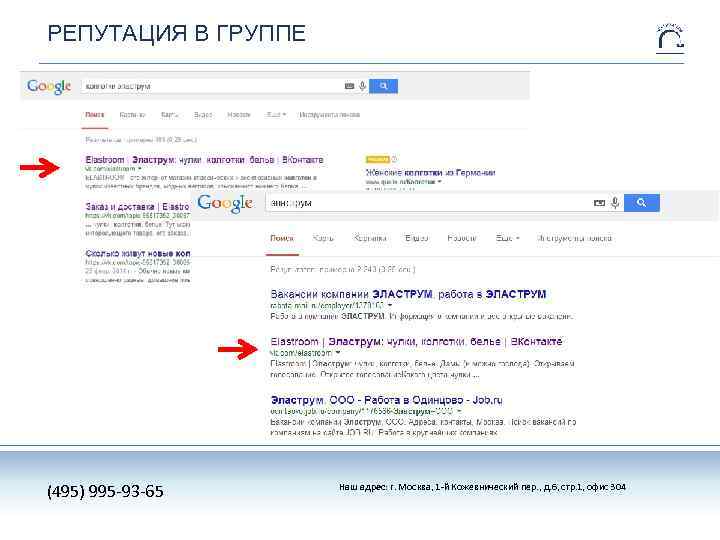The height and width of the screenshot is (540, 720).
Task: Click the phone number (495) 995-93-65
Action: point(105,491)
